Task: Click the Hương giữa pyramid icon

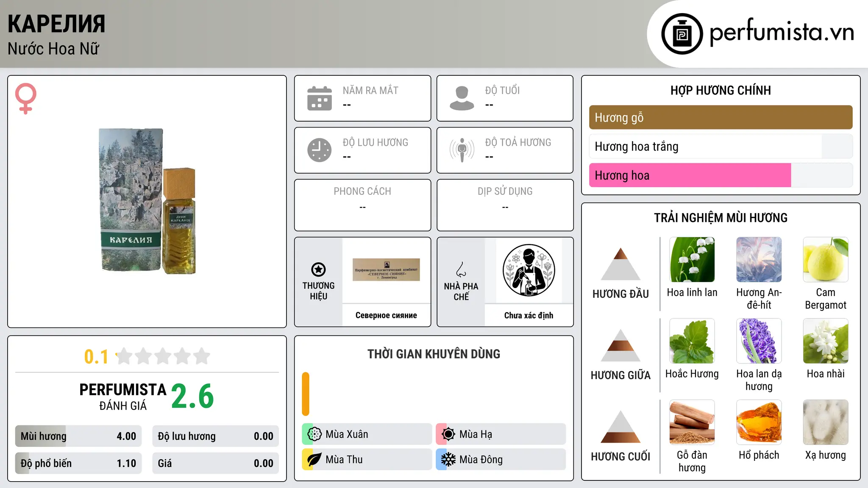Action: 620,345
